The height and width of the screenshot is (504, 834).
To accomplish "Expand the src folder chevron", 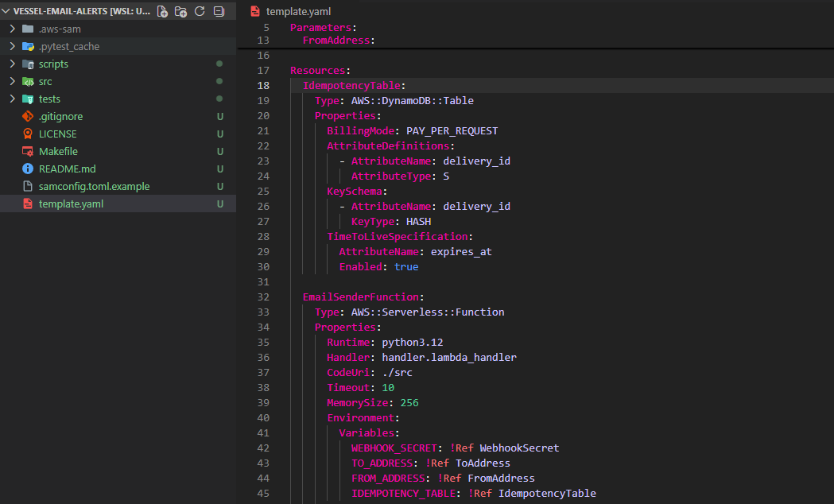I will (x=12, y=81).
